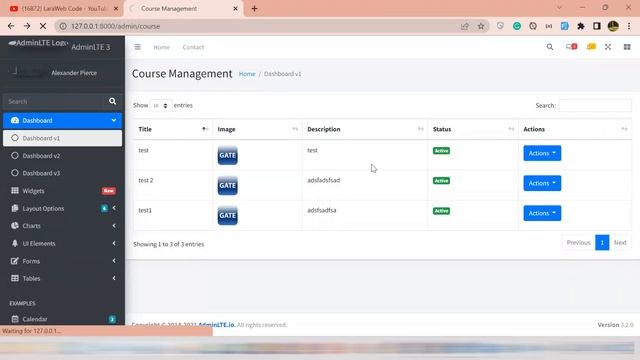Click fullscreen expand icon in navbar
The width and height of the screenshot is (640, 360).
tap(608, 47)
